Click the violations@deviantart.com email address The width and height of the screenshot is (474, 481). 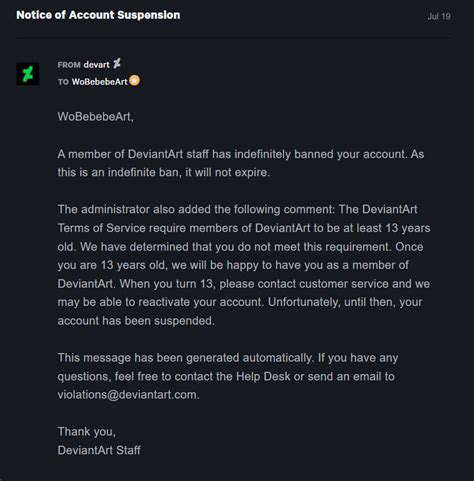tap(128, 395)
